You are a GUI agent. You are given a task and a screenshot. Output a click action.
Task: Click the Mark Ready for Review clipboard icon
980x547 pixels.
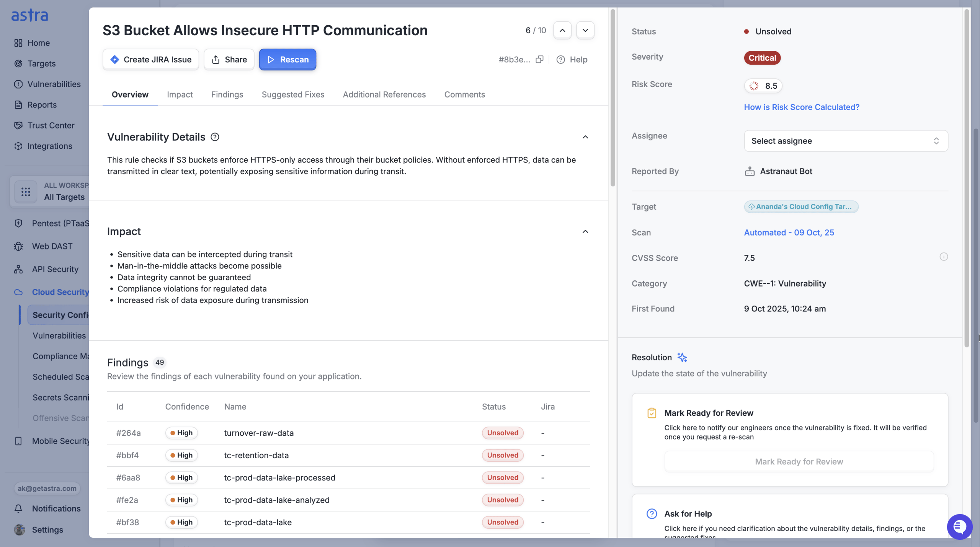coord(652,413)
